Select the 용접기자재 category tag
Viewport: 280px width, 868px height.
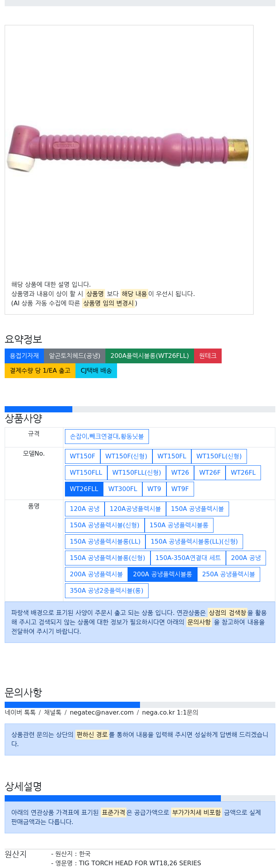24,356
